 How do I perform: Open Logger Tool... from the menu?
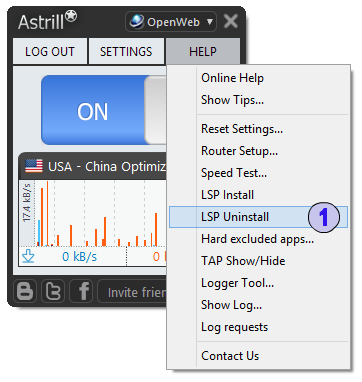258,283
